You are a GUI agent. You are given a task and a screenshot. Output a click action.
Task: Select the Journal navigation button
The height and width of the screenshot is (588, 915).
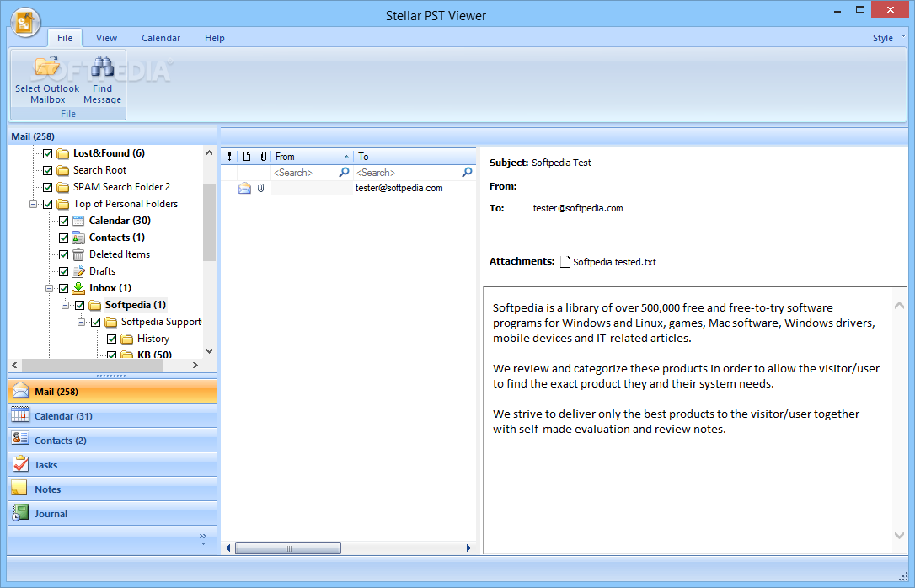pos(112,514)
